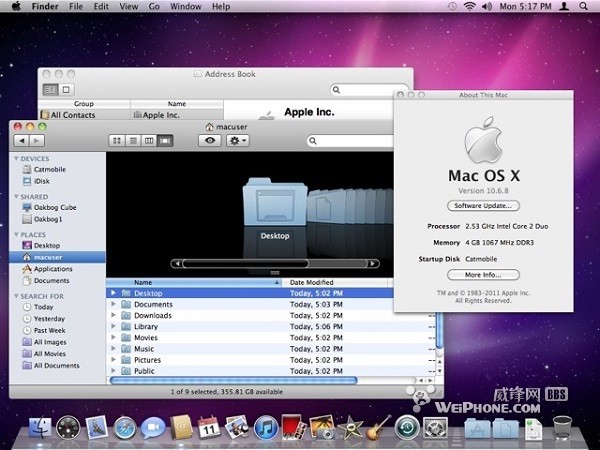The width and height of the screenshot is (600, 450).
Task: Launch GarageBand guitar icon in Dock
Action: pyautogui.click(x=378, y=427)
